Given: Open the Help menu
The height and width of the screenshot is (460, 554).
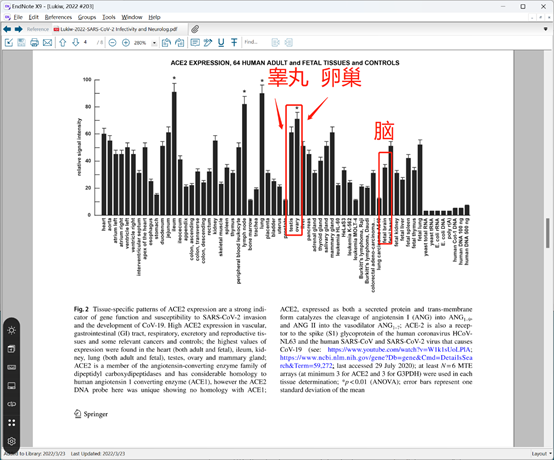Looking at the screenshot, I should pos(154,17).
